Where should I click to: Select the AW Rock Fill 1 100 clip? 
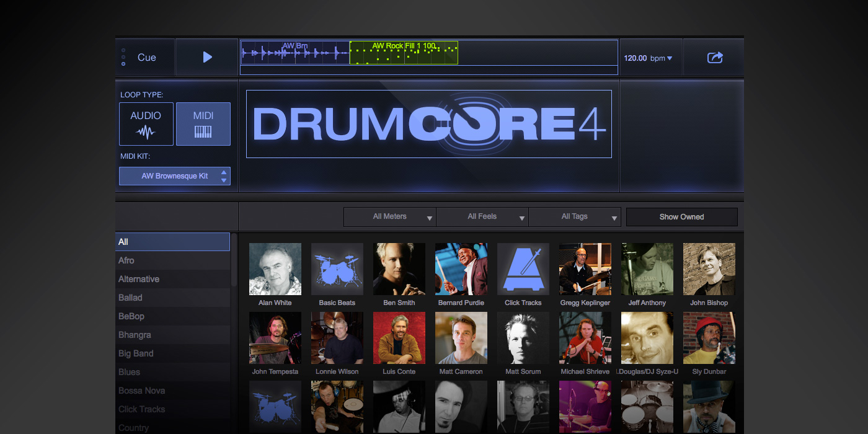click(404, 53)
